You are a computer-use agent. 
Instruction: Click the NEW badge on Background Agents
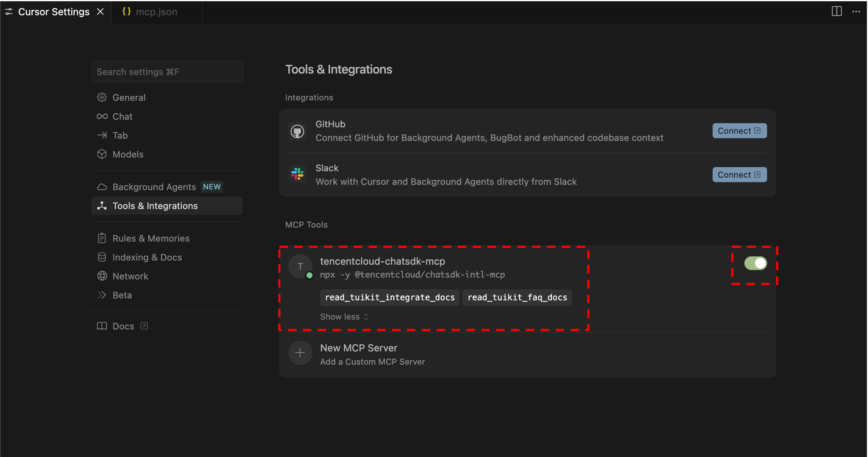click(212, 187)
